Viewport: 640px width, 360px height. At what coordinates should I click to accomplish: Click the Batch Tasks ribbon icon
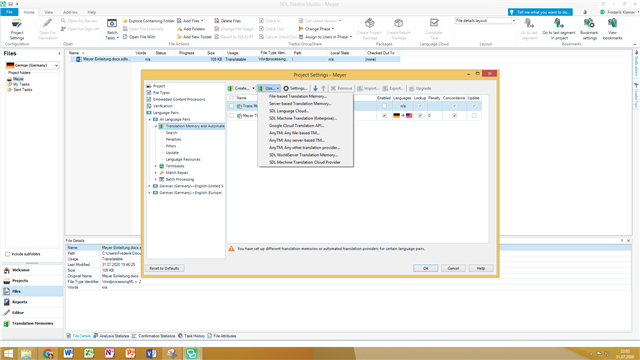pyautogui.click(x=112, y=29)
